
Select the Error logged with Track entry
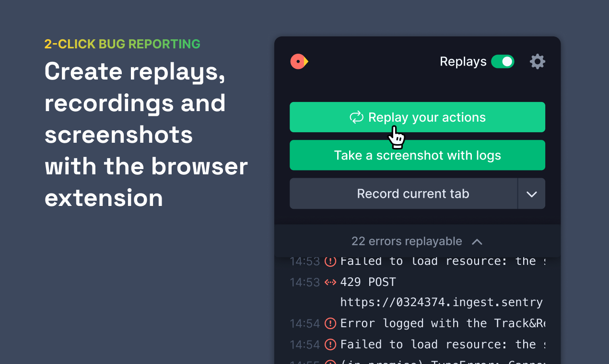443,323
